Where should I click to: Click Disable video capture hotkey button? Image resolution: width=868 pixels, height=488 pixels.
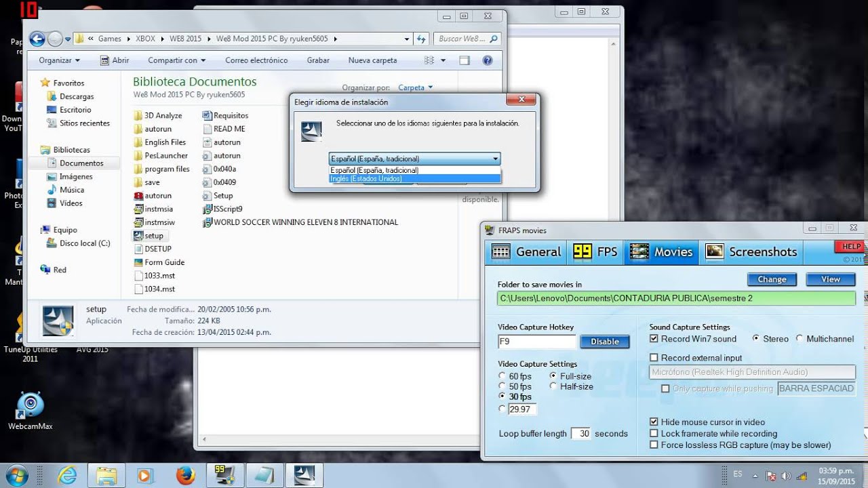[x=605, y=342]
